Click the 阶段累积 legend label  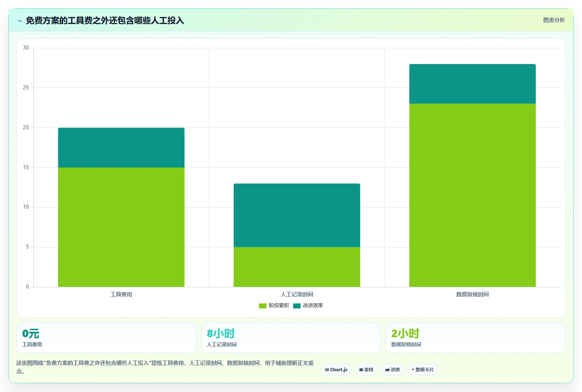tap(279, 306)
